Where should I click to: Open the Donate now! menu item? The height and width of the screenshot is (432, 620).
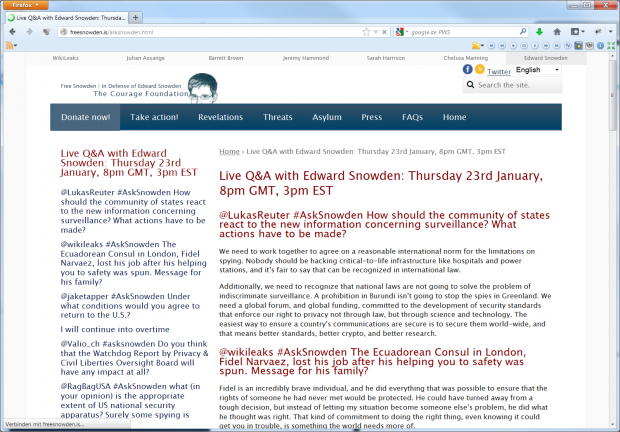coord(85,117)
